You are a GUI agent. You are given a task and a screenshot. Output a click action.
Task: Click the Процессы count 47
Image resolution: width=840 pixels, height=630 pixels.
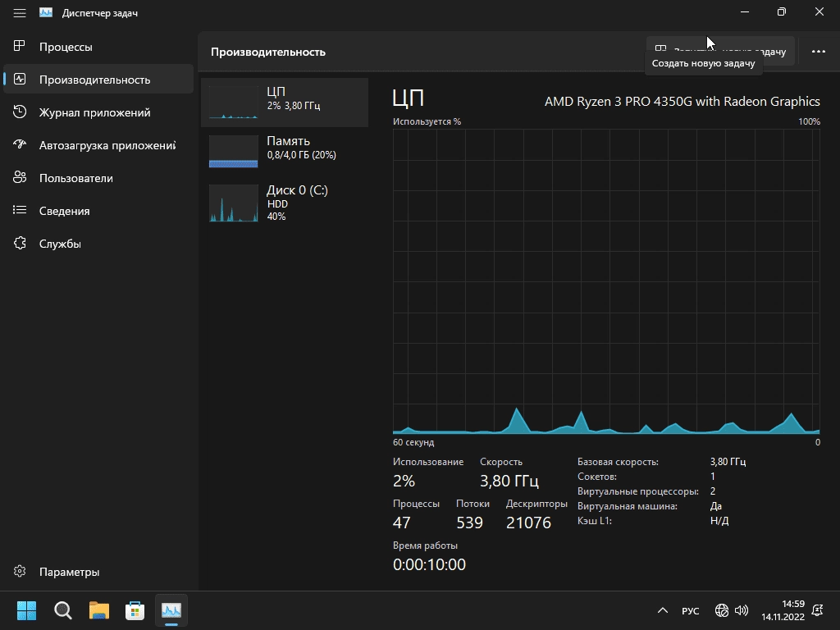(402, 523)
